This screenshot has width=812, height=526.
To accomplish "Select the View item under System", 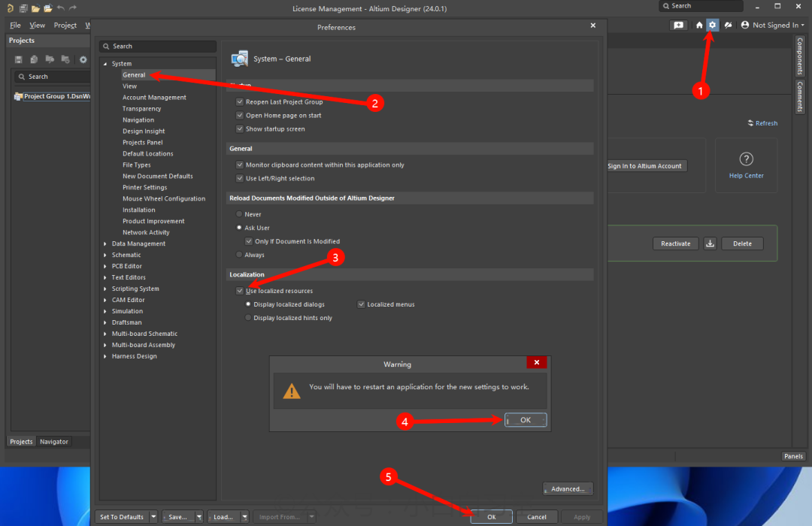I will [x=129, y=86].
